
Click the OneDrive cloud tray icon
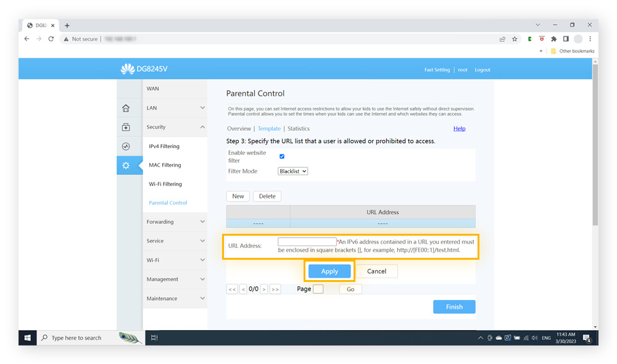coord(499,338)
